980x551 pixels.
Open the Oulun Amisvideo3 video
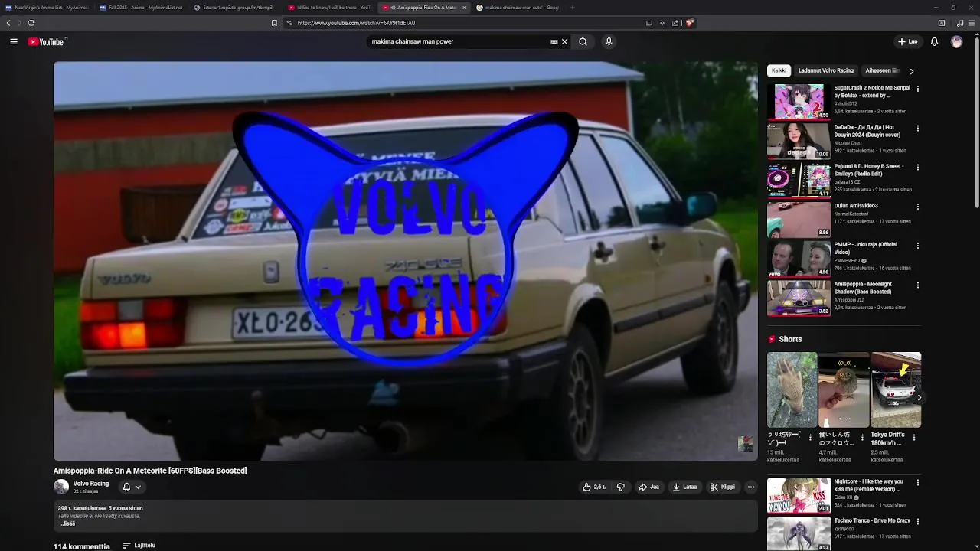coord(799,220)
